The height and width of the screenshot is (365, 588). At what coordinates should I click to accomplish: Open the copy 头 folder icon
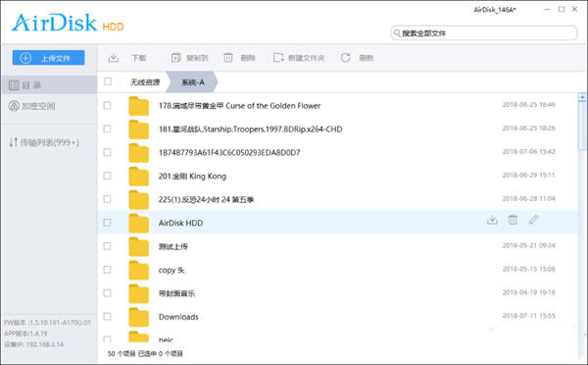(x=138, y=271)
